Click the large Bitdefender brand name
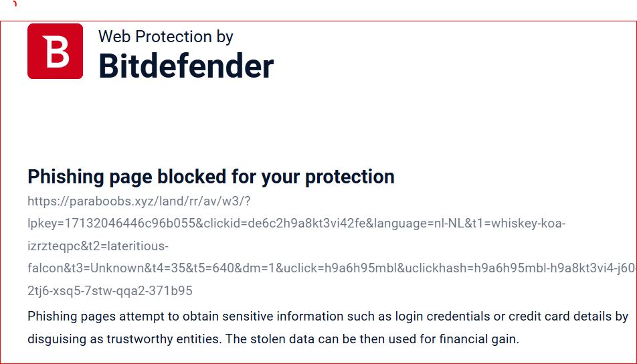The height and width of the screenshot is (364, 637). (186, 66)
